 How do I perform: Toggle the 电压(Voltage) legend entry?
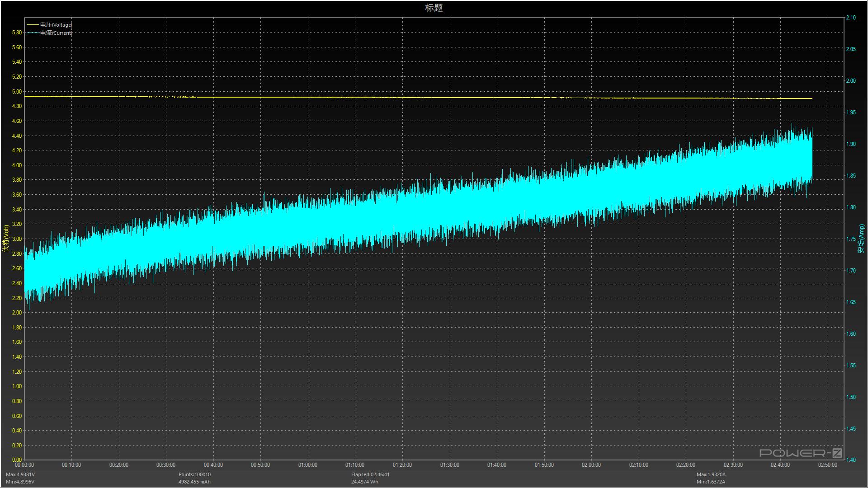tap(56, 25)
